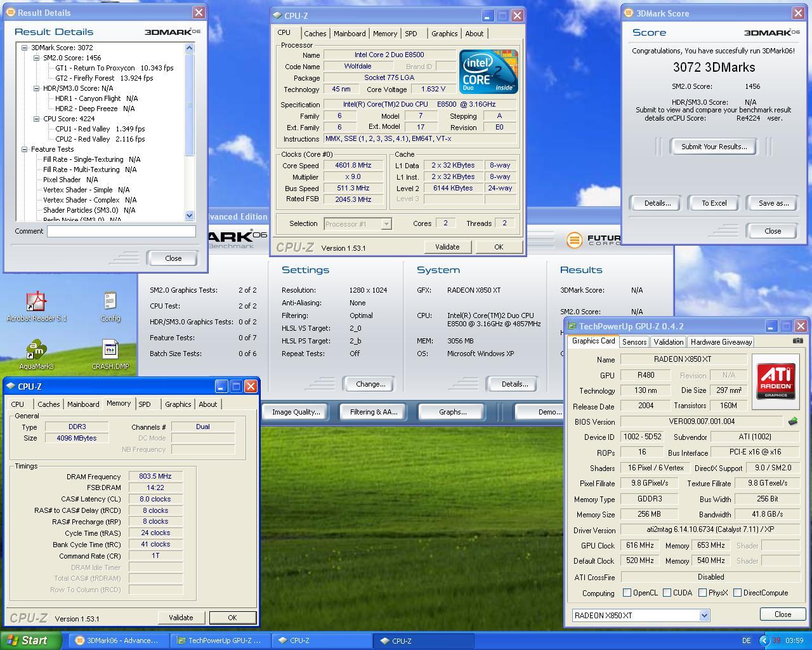
Task: Launch the AquaMark3 desktop shortcut
Action: pos(36,350)
